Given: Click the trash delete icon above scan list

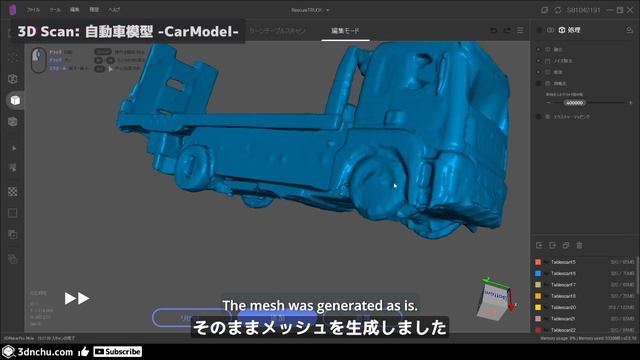Looking at the screenshot, I should click(x=579, y=245).
